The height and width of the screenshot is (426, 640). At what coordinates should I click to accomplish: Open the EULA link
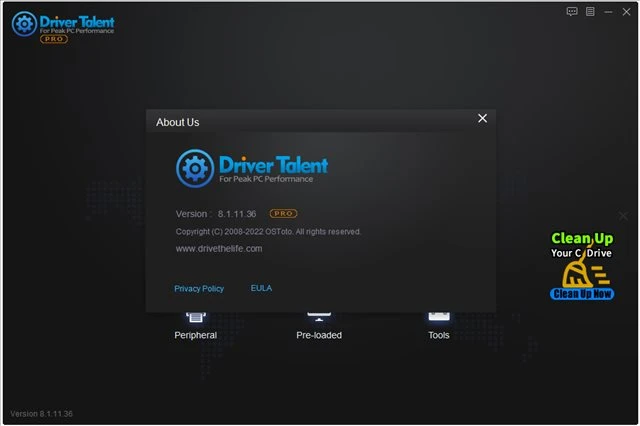[261, 288]
